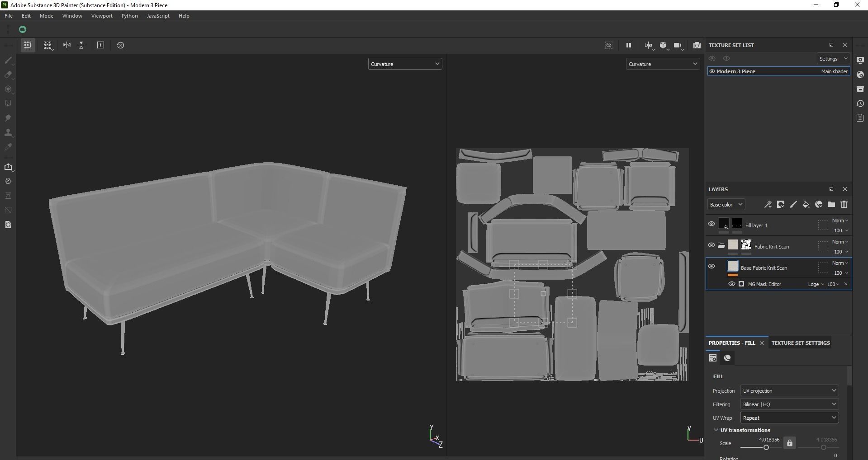This screenshot has width=868, height=460.
Task: Open the File menu
Action: pos(9,16)
